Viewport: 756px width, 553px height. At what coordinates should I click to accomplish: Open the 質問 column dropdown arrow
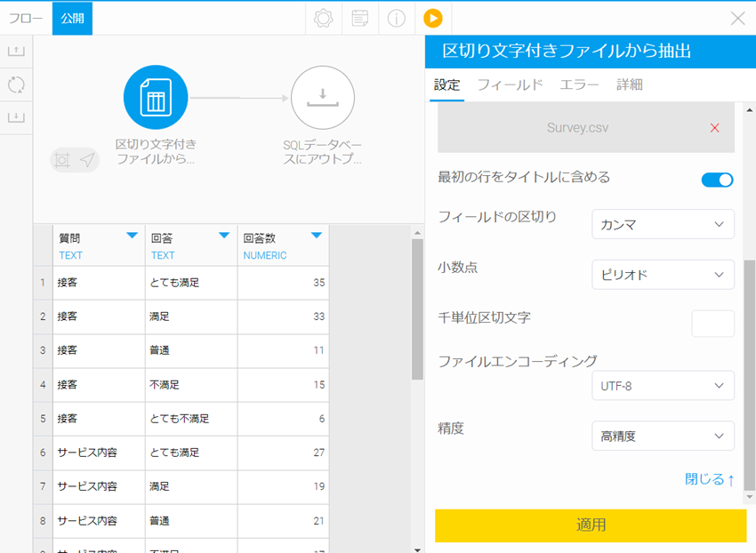point(133,236)
